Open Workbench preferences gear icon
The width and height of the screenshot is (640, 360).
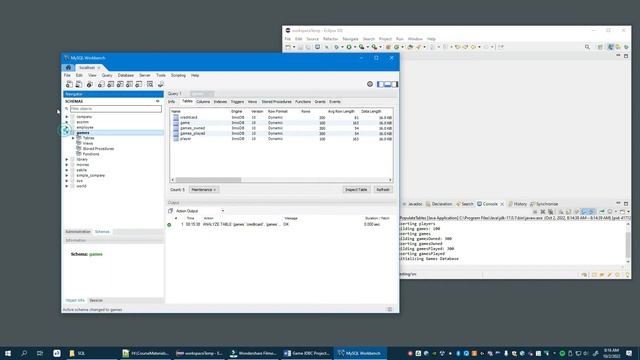coord(370,84)
